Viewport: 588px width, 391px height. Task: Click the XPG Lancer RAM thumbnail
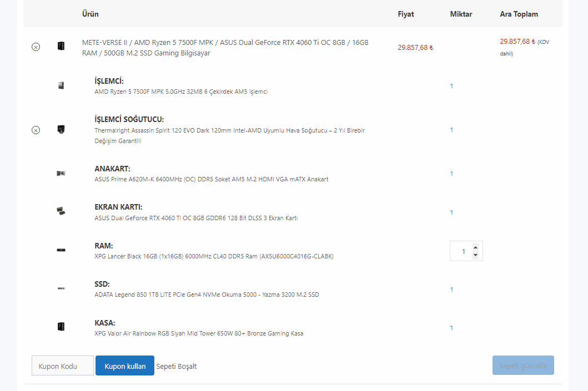pyautogui.click(x=61, y=250)
